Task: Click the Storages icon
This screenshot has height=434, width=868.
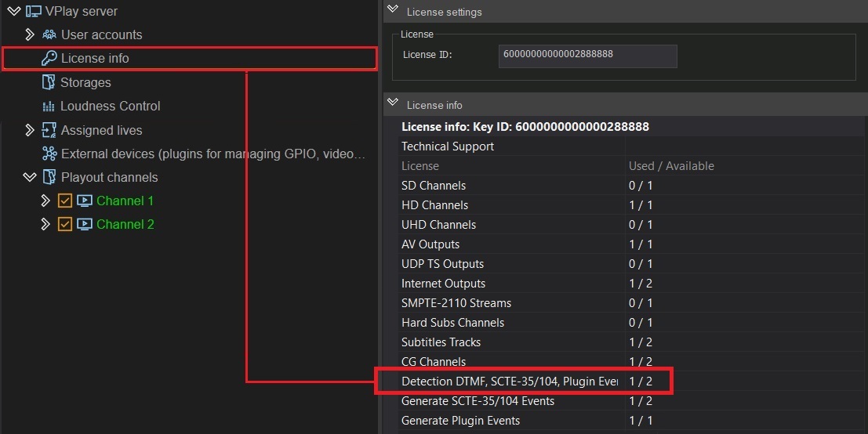Action: pyautogui.click(x=49, y=82)
